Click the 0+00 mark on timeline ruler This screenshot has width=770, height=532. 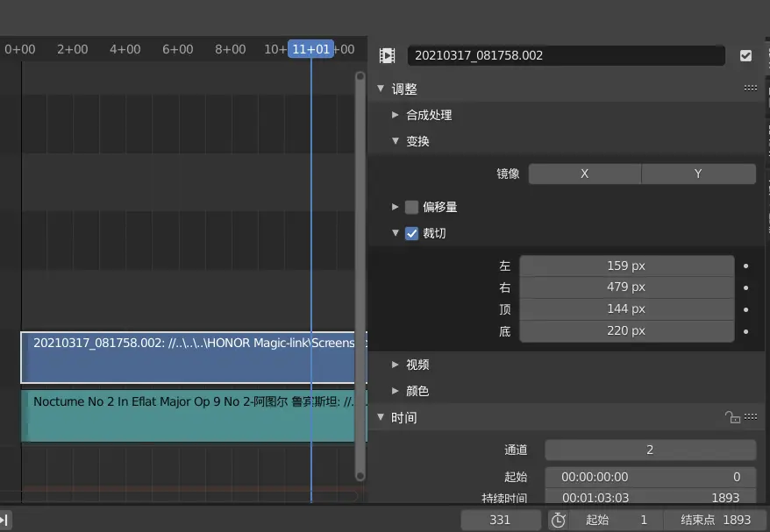click(19, 49)
